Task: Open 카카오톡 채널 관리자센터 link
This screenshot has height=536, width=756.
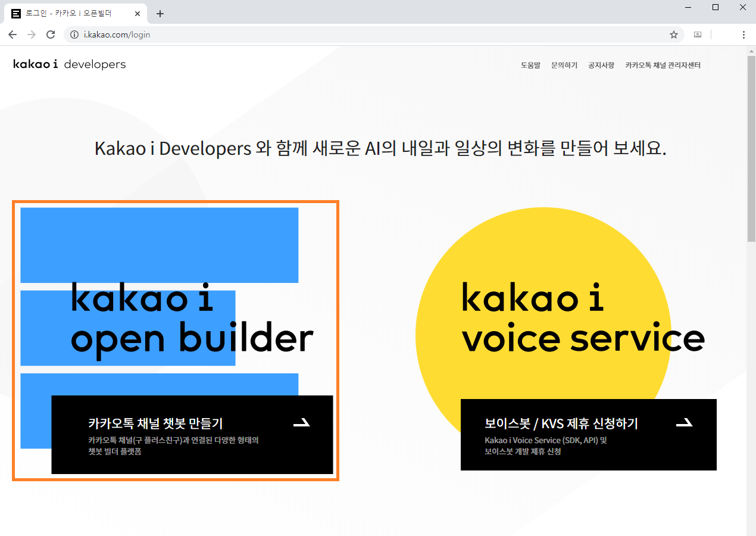Action: click(x=663, y=65)
